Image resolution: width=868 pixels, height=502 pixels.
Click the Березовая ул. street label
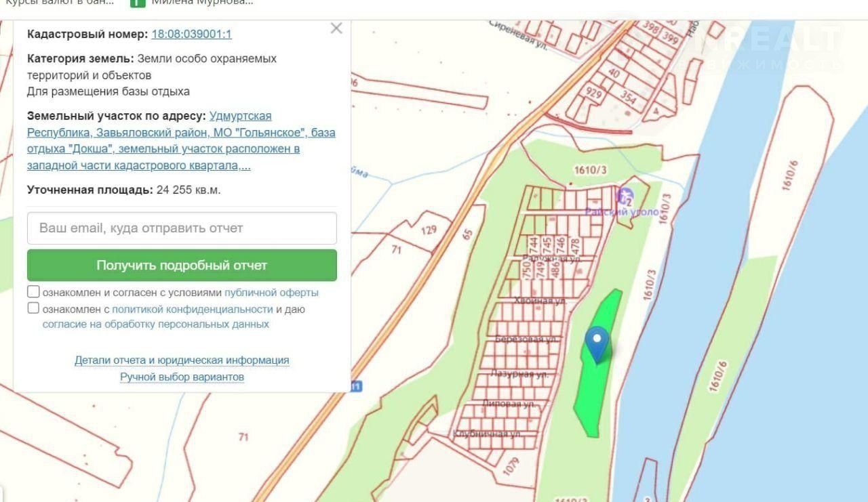pyautogui.click(x=526, y=339)
